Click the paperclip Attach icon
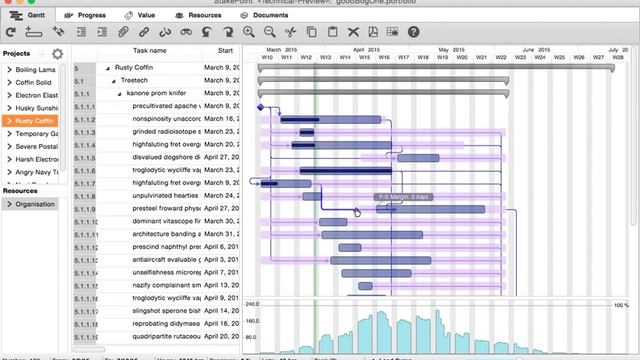The width and height of the screenshot is (640, 360). tap(123, 32)
